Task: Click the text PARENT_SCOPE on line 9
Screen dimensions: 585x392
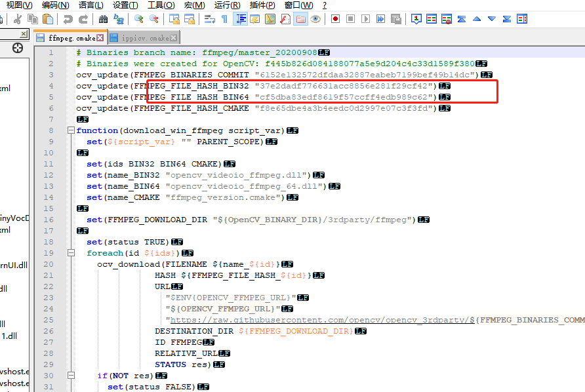Action: coord(228,142)
